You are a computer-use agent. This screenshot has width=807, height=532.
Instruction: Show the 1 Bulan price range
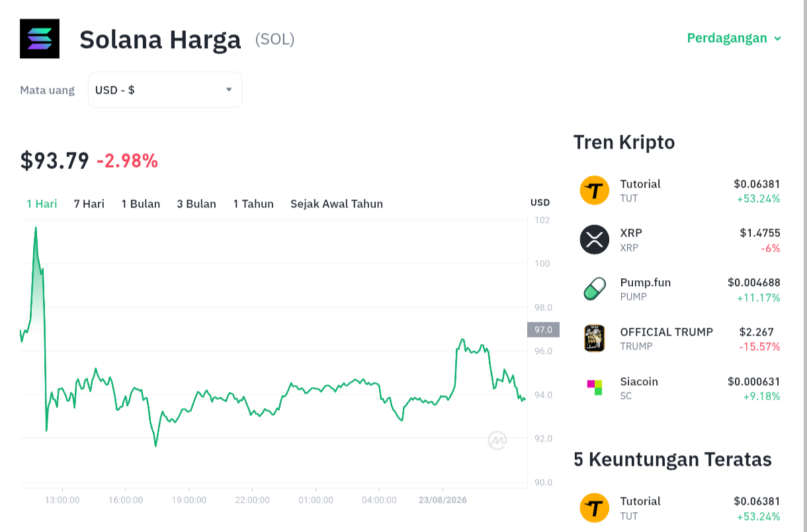(141, 204)
